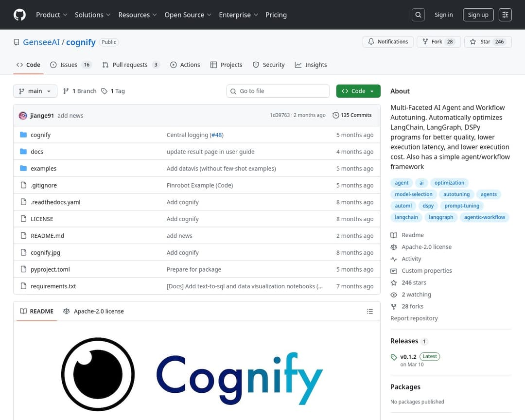Open the commit history clock icon

335,115
